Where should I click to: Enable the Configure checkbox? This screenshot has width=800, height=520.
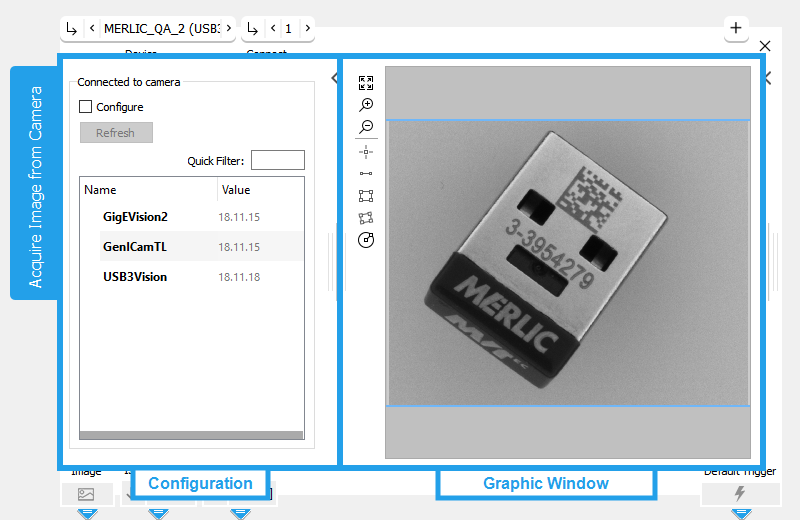[x=86, y=107]
